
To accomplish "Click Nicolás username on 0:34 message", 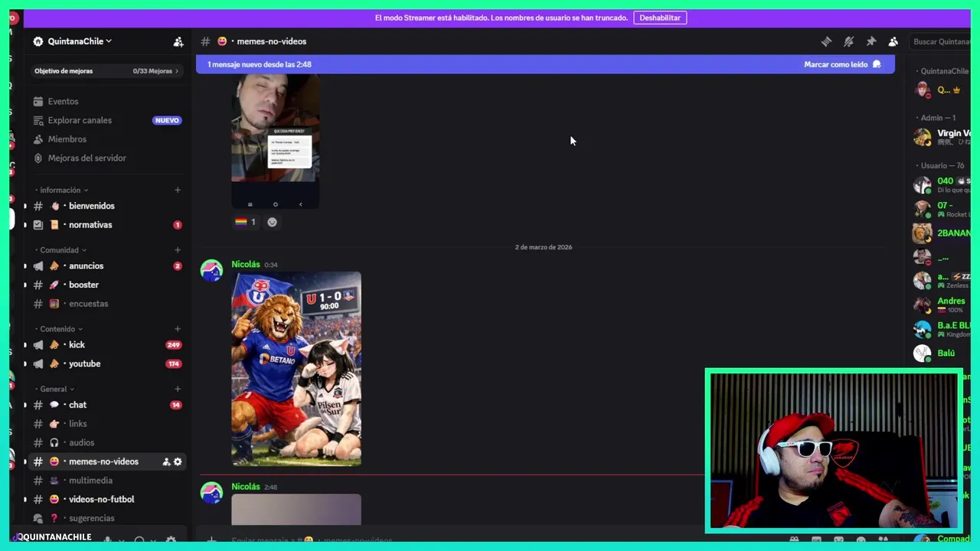I will 246,264.
